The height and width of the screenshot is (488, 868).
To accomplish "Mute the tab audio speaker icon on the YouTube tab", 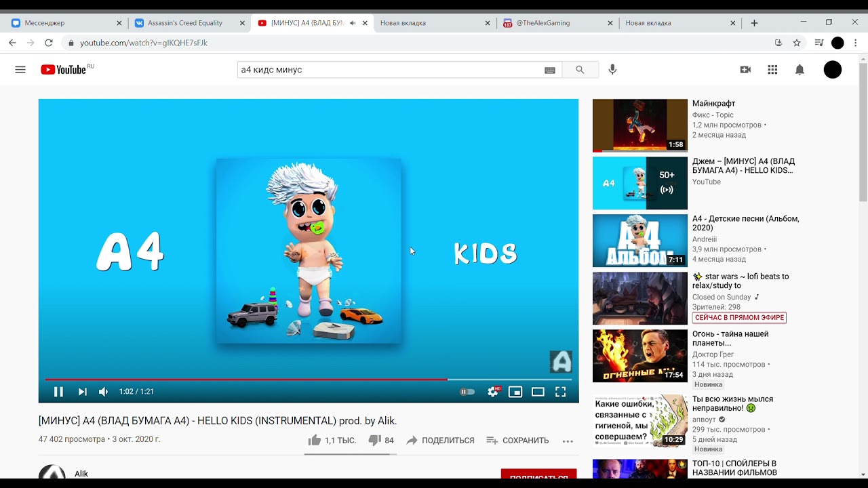I will pyautogui.click(x=352, y=23).
